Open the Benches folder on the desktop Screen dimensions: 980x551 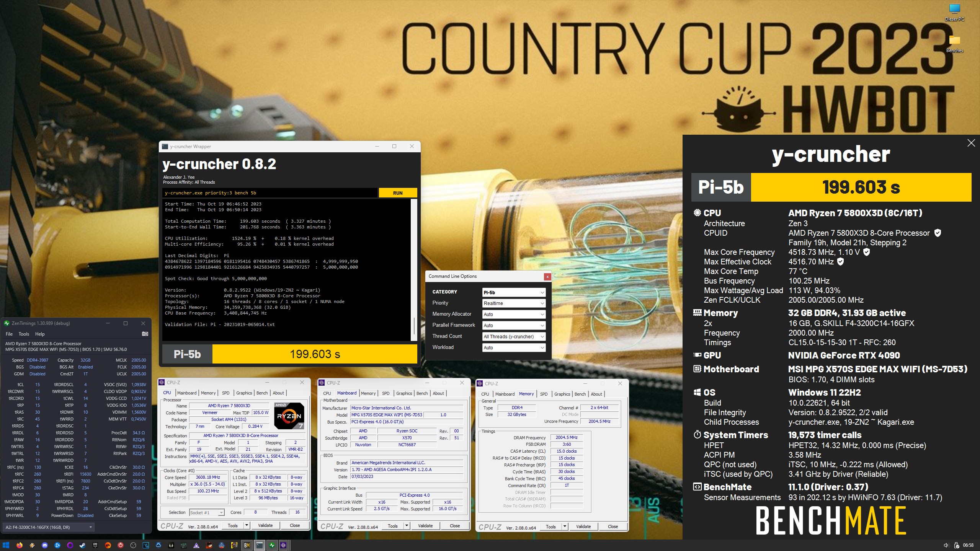[954, 44]
